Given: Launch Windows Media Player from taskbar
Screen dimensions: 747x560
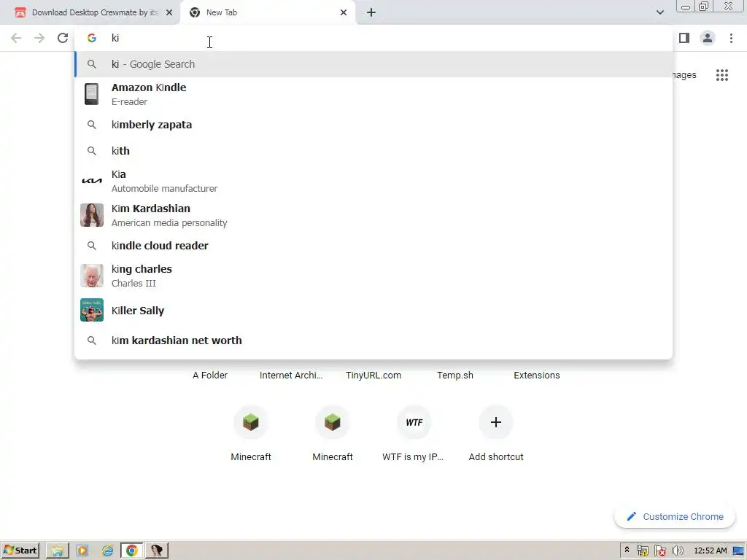Looking at the screenshot, I should coord(82,551).
